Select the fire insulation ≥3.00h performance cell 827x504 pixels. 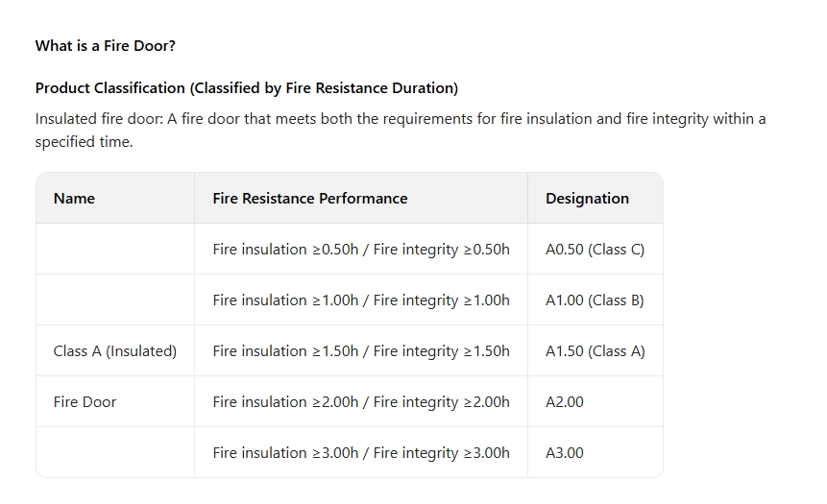tap(361, 452)
